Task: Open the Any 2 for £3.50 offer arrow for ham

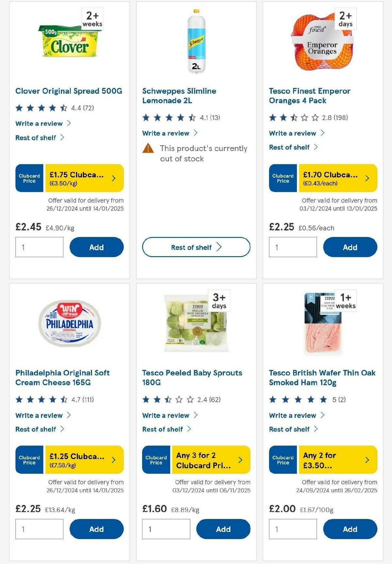Action: click(x=367, y=460)
